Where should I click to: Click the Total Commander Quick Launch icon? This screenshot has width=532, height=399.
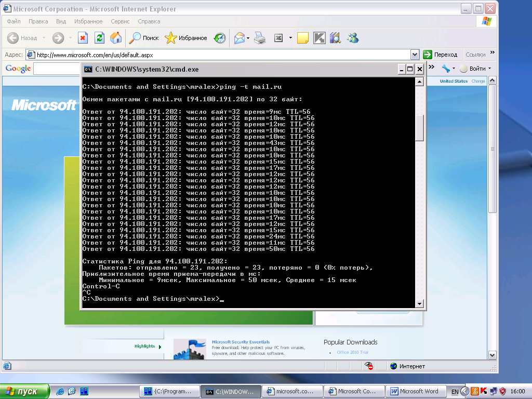click(x=84, y=391)
